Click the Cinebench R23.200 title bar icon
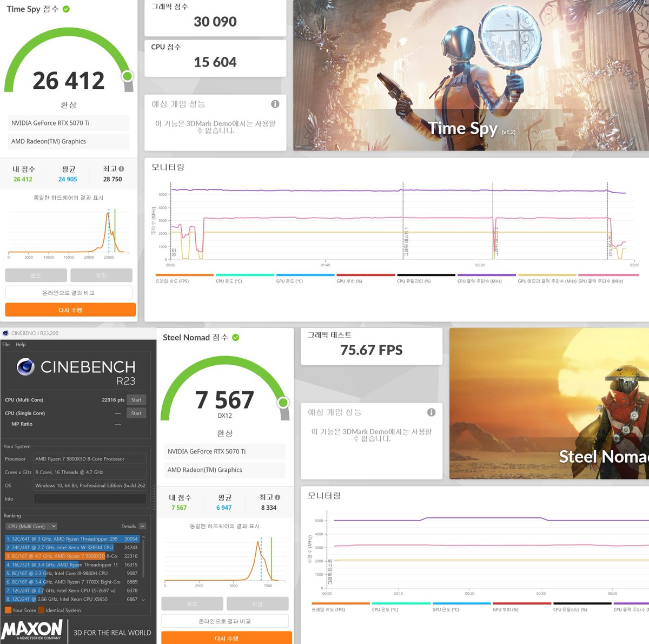This screenshot has width=649, height=644. [x=5, y=333]
